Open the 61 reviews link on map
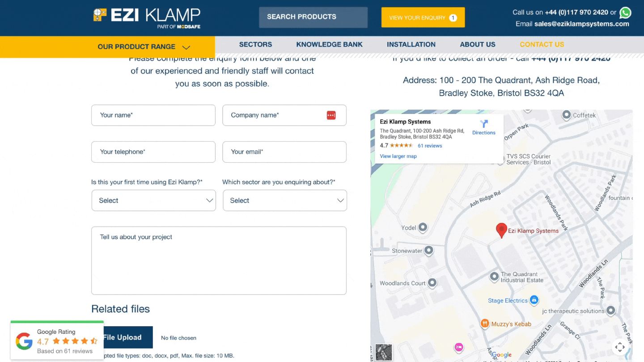The height and width of the screenshot is (362, 644). [x=430, y=146]
